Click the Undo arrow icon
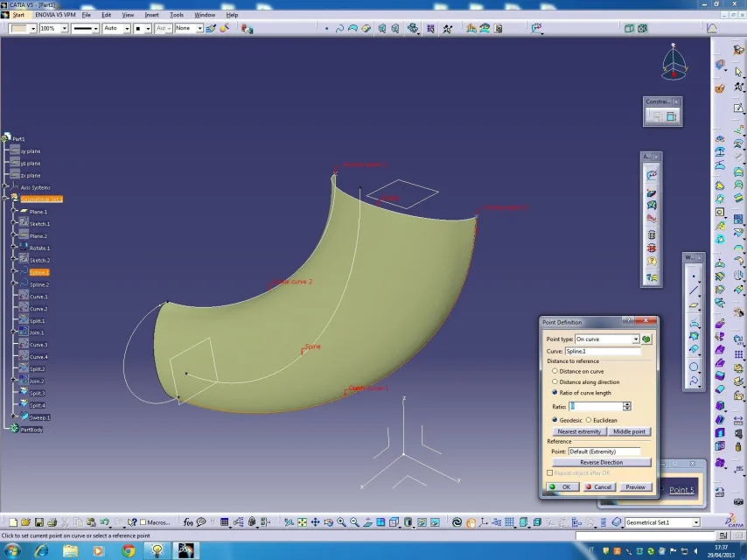Screen dimensions: 747x560 [105, 522]
